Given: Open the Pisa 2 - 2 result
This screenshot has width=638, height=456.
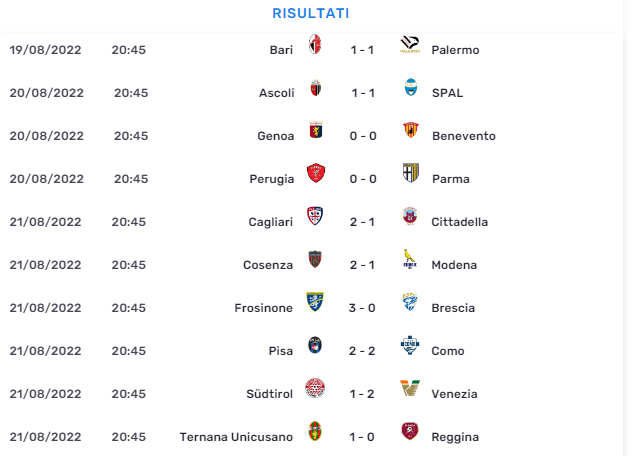Looking at the screenshot, I should (x=362, y=351).
